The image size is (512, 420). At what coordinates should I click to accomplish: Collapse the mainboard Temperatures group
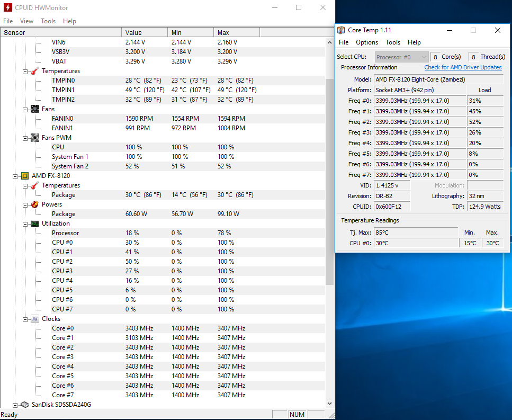pos(25,72)
